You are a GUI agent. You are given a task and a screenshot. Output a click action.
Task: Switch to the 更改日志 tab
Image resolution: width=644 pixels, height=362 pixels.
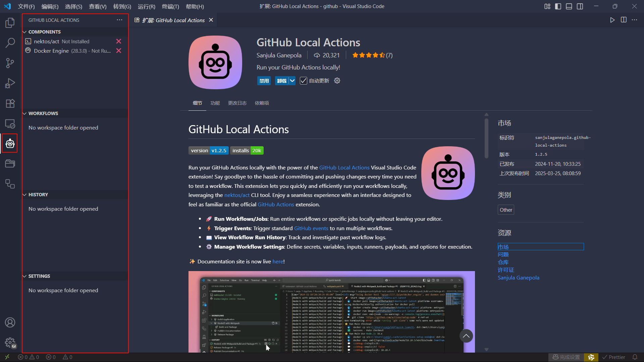point(237,103)
